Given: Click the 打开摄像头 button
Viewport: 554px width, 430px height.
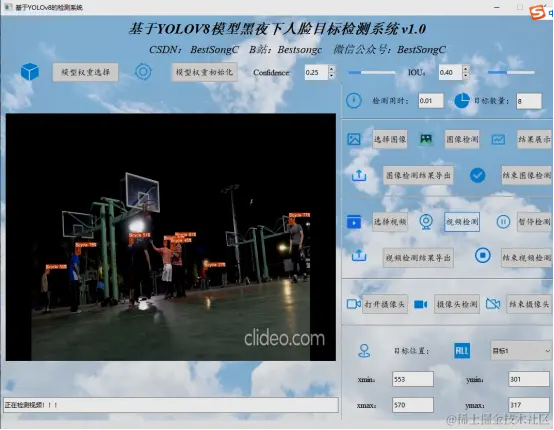Looking at the screenshot, I should (x=385, y=304).
